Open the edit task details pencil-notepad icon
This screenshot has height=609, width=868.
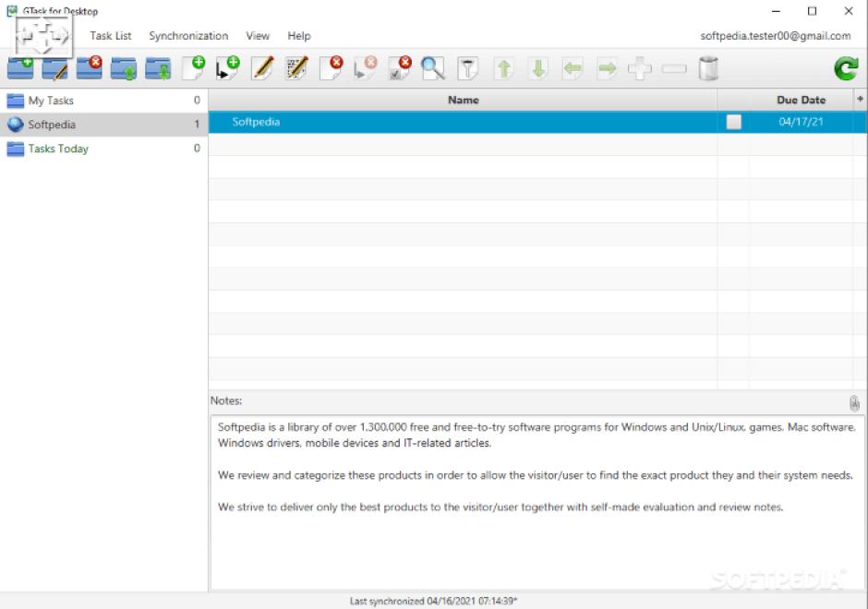click(x=296, y=68)
